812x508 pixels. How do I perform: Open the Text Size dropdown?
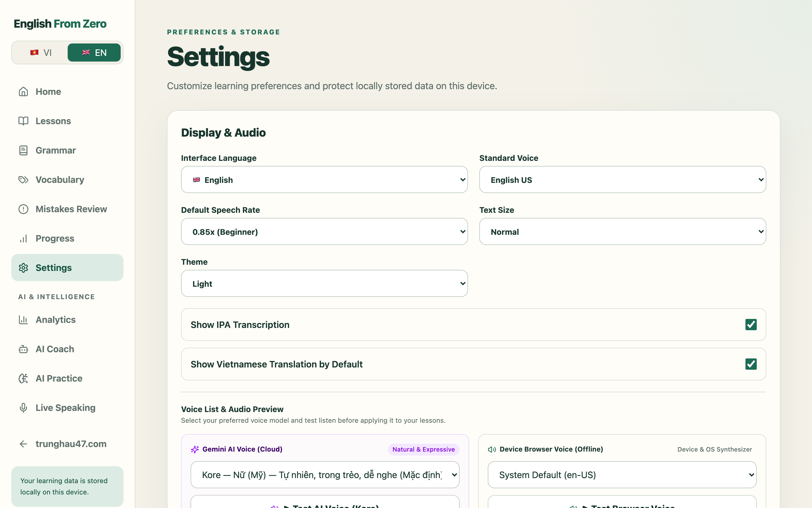[623, 231]
